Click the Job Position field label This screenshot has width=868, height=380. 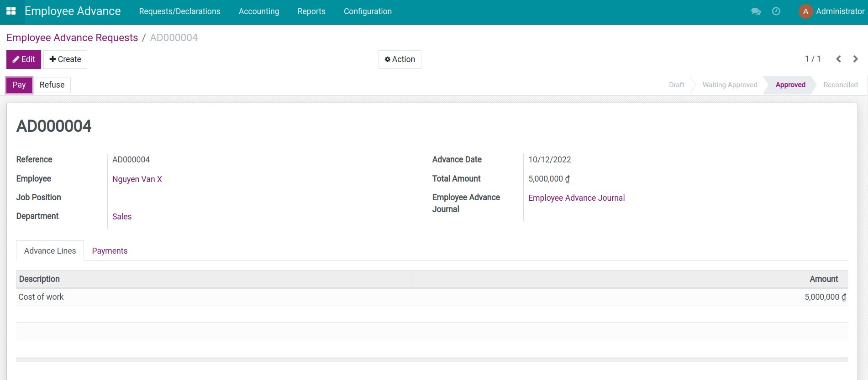pyautogui.click(x=39, y=198)
